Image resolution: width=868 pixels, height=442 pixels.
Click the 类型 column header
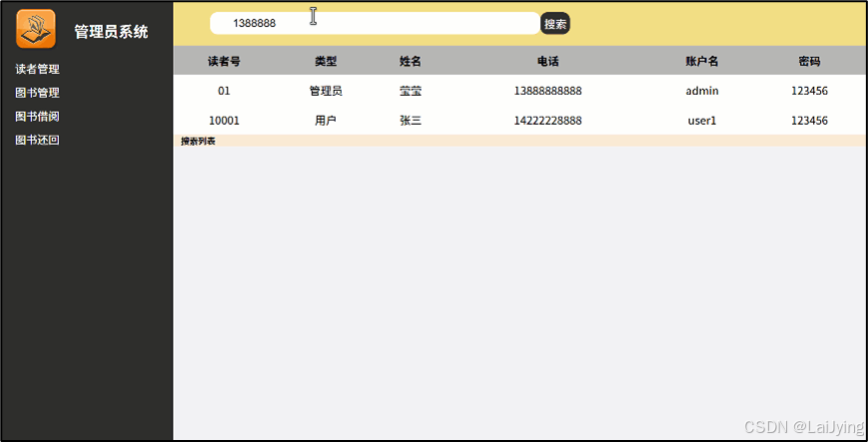click(x=326, y=62)
